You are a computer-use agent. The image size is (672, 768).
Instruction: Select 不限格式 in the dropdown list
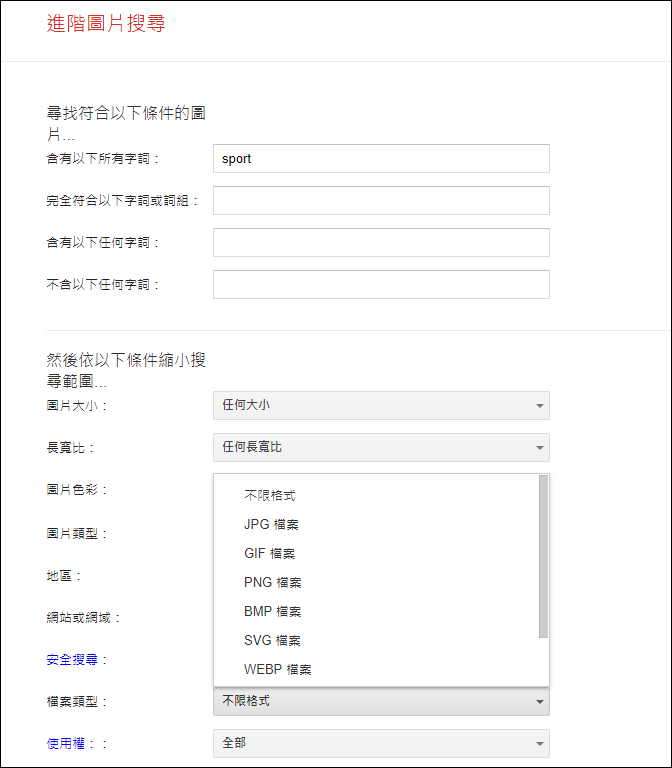click(x=270, y=495)
